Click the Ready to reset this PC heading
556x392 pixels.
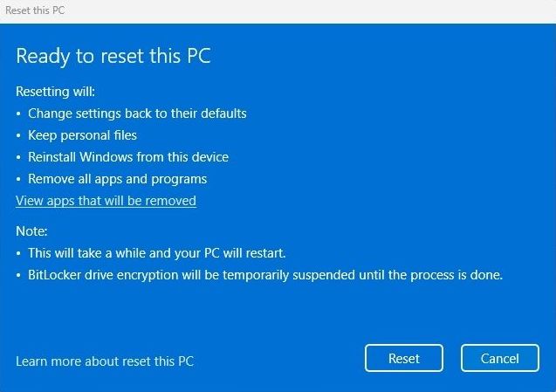[113, 56]
